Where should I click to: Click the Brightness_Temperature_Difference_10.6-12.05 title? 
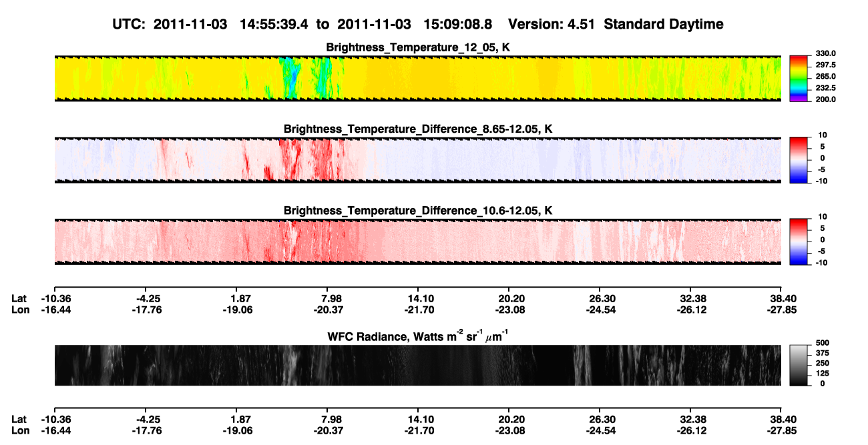(x=417, y=211)
